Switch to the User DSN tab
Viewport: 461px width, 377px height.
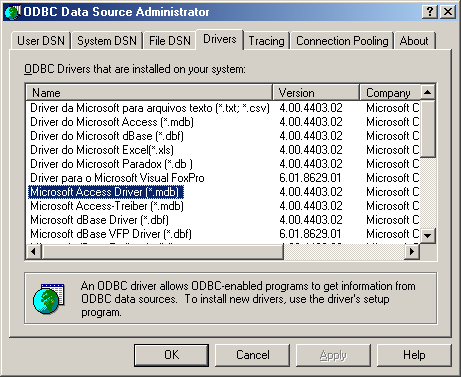41,41
